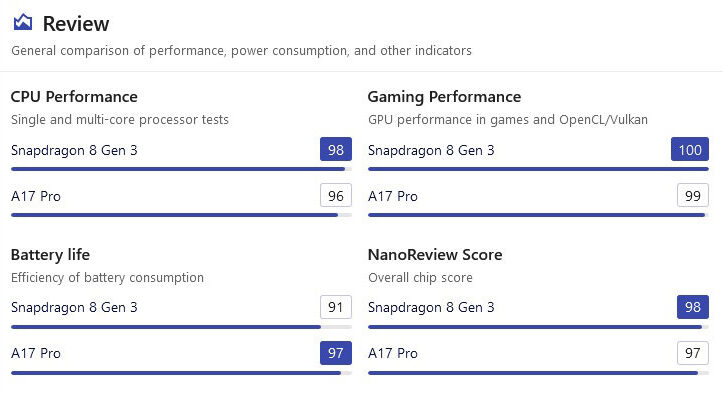The height and width of the screenshot is (397, 723).
Task: Click the Snapdragon battery life score 91
Action: pyautogui.click(x=336, y=307)
